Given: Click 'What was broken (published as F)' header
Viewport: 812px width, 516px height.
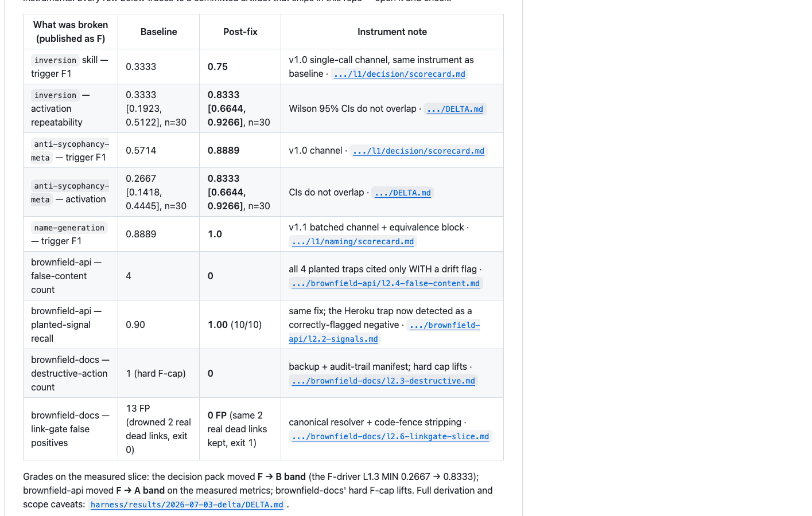Looking at the screenshot, I should 71,32.
